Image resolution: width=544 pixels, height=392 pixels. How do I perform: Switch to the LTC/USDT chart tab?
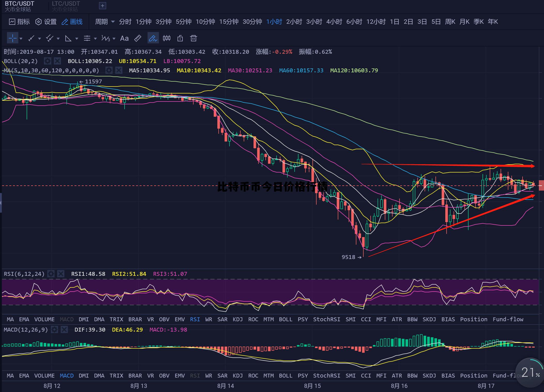click(66, 6)
